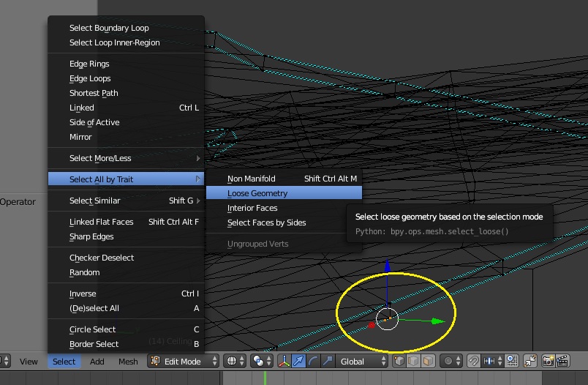Click the green timeline current-frame marker
This screenshot has width=588, height=385.
pos(265,378)
